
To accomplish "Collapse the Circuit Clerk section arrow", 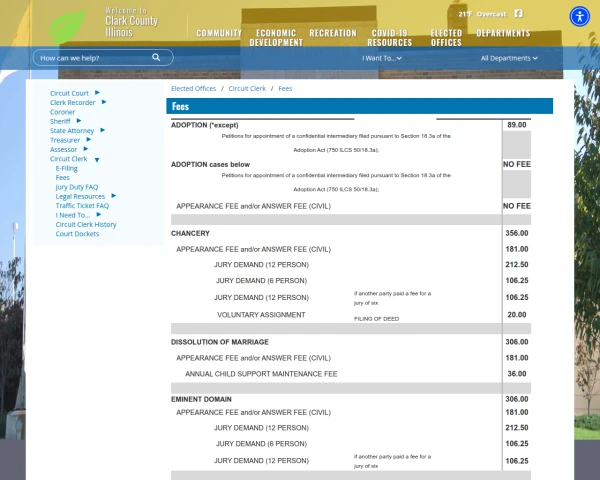I will tap(97, 160).
